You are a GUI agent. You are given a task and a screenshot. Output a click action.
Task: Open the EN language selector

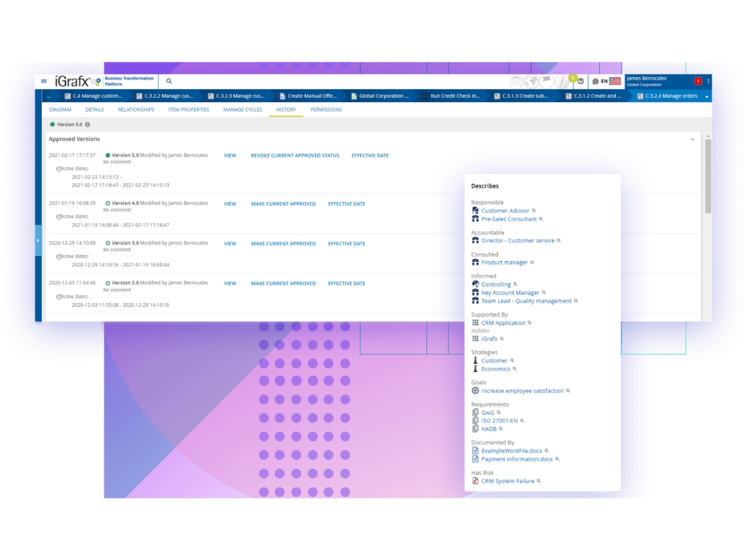pos(604,81)
